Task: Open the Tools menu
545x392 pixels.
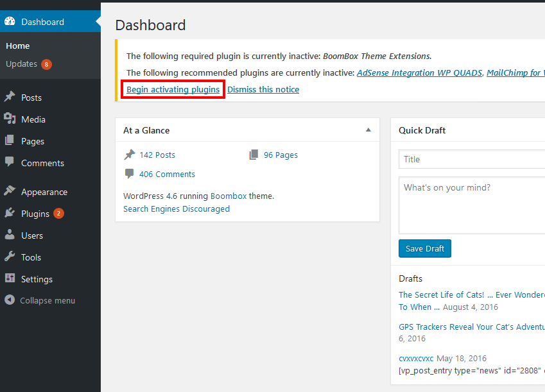Action: pos(31,257)
